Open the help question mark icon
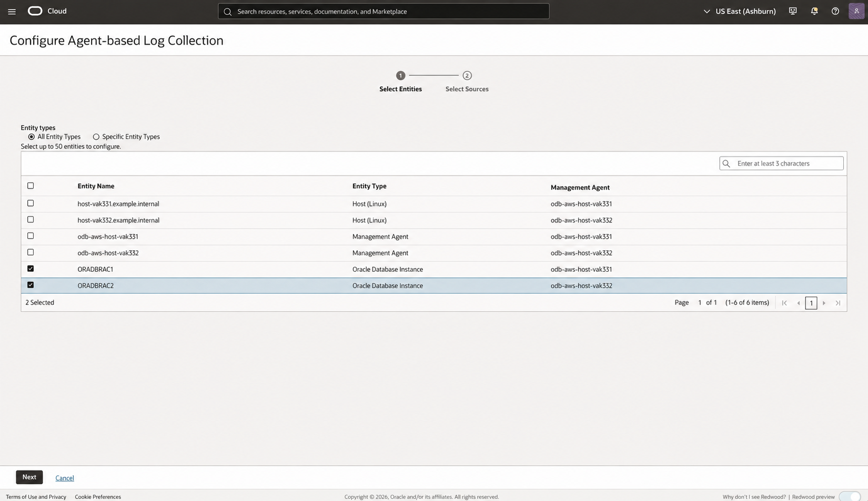The image size is (868, 501). click(835, 11)
